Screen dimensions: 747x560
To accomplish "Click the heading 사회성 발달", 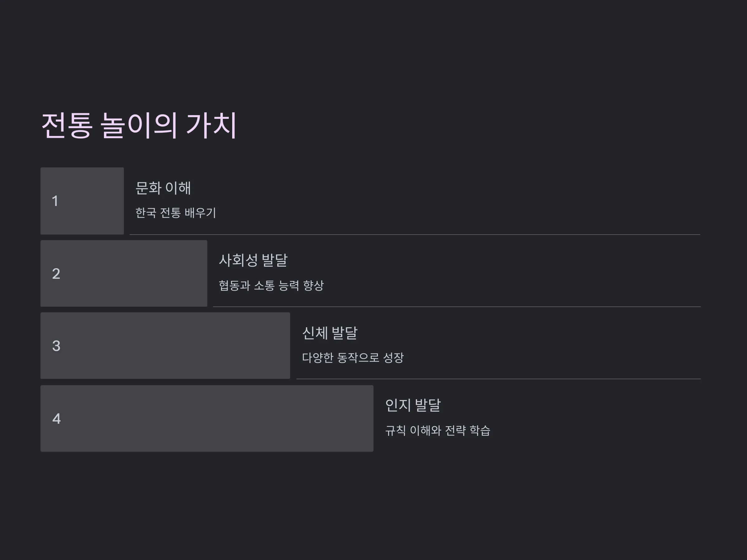I will point(253,260).
